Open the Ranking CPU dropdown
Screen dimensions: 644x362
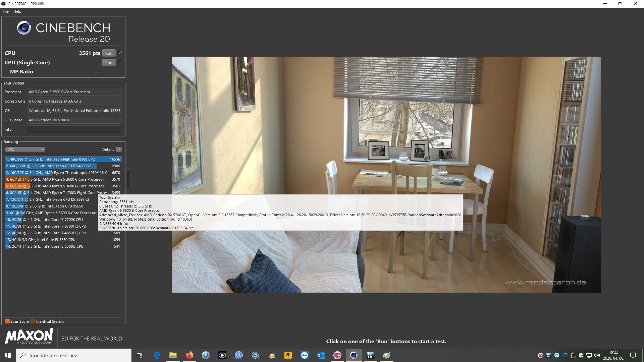click(25, 149)
